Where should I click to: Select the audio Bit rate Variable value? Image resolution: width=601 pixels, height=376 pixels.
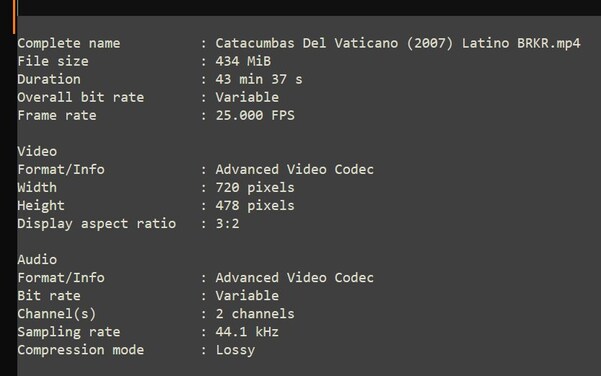pos(247,296)
